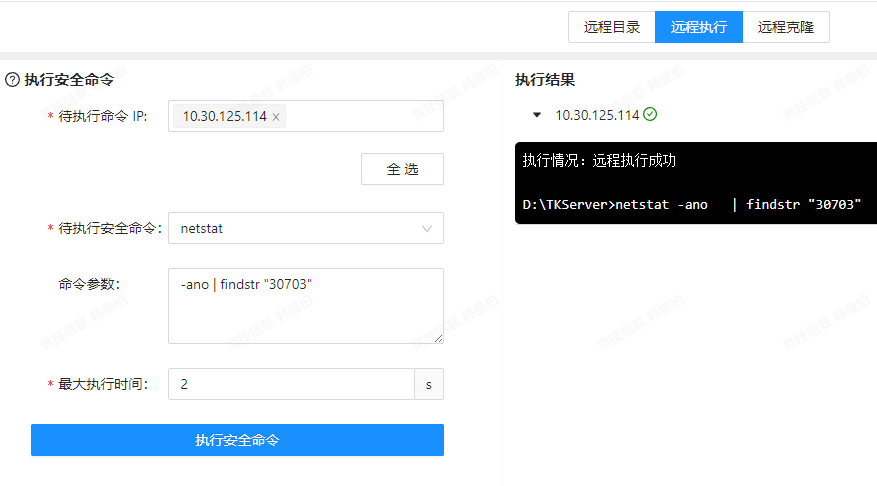Open the 远程目录 tab
877x486 pixels.
point(612,27)
